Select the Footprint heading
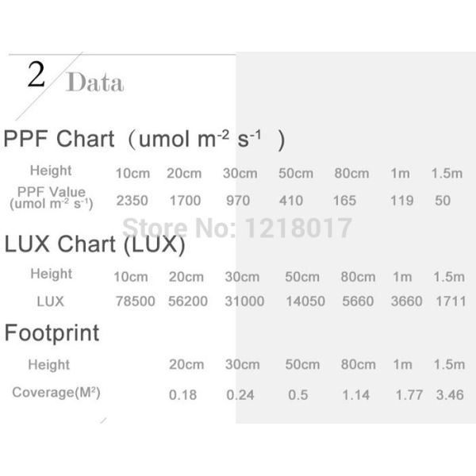Screen dimensions: 476x476 pos(52,333)
